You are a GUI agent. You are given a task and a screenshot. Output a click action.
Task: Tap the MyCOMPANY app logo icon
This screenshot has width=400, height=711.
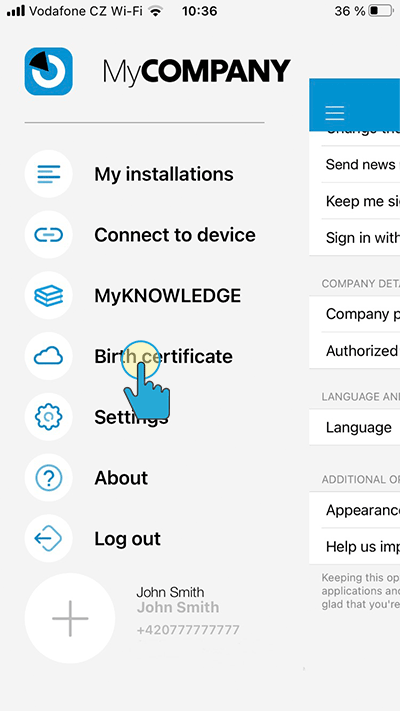point(49,71)
